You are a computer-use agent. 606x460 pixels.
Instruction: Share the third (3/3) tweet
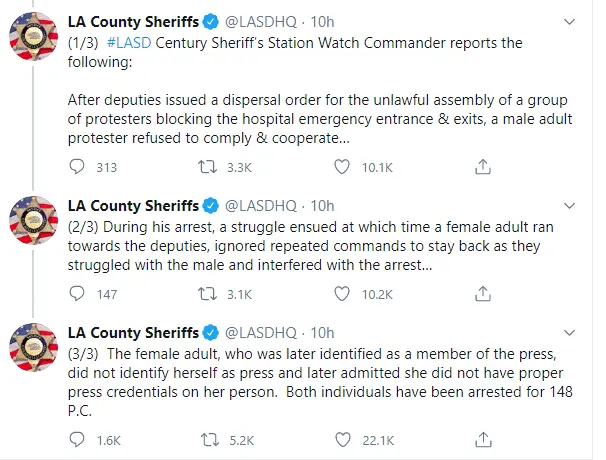(x=483, y=439)
